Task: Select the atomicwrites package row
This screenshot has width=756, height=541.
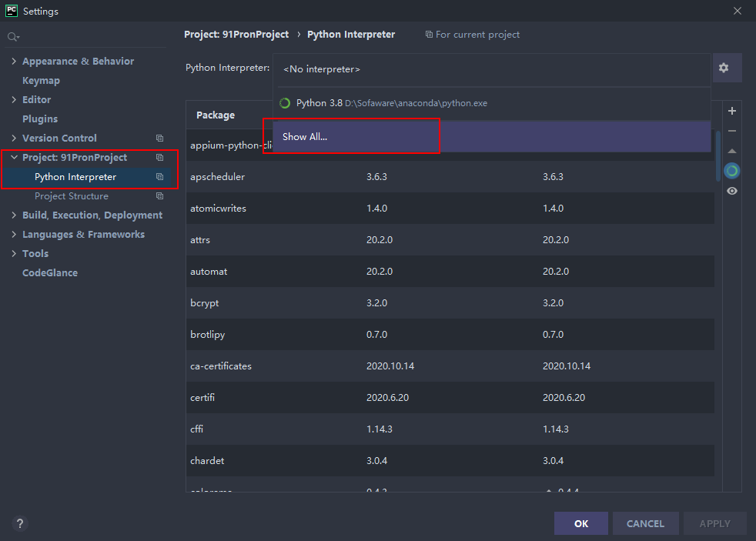Action: click(450, 208)
